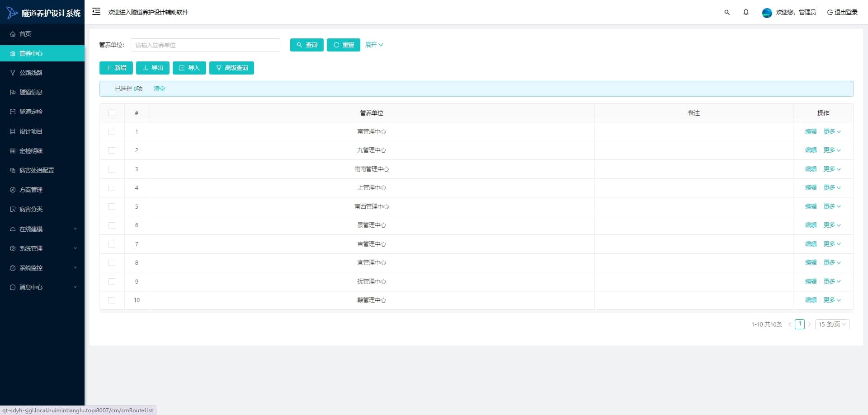Click 编辑 link for row 3 南南管理中心
This screenshot has height=415, width=868.
click(811, 169)
